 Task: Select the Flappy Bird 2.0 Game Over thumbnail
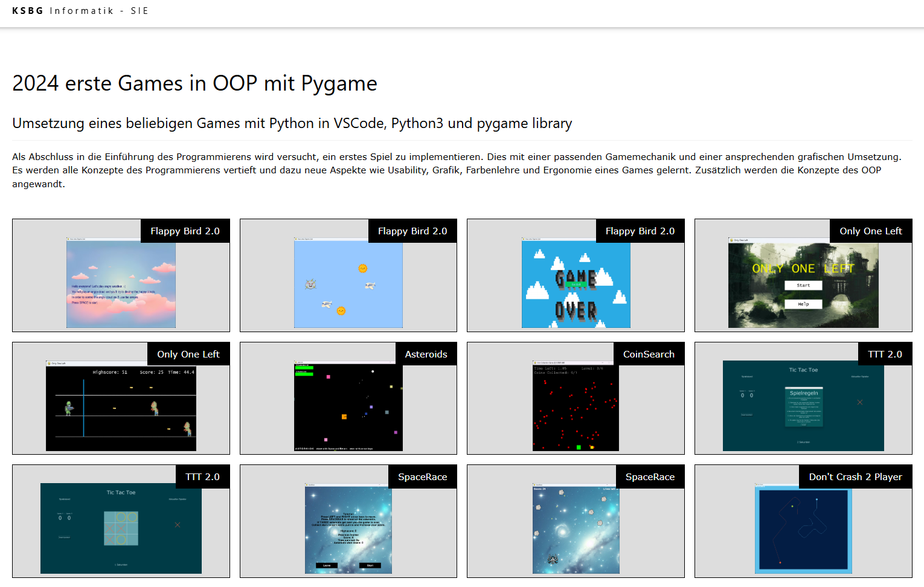[576, 275]
